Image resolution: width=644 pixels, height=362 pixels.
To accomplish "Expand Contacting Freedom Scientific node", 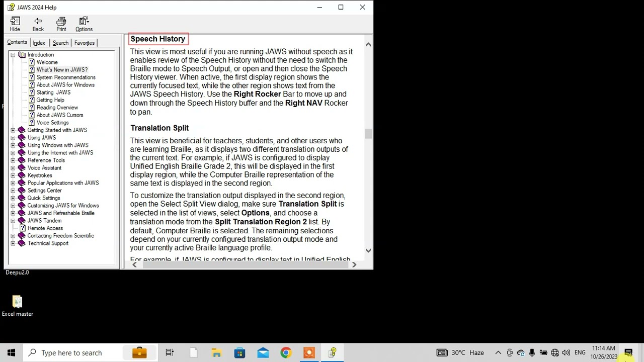I will point(13,236).
